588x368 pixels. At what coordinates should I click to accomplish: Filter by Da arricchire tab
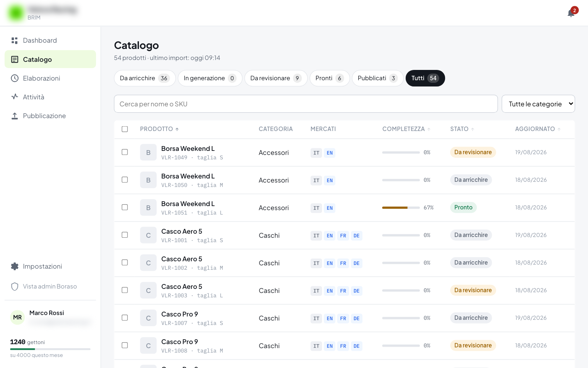point(145,78)
